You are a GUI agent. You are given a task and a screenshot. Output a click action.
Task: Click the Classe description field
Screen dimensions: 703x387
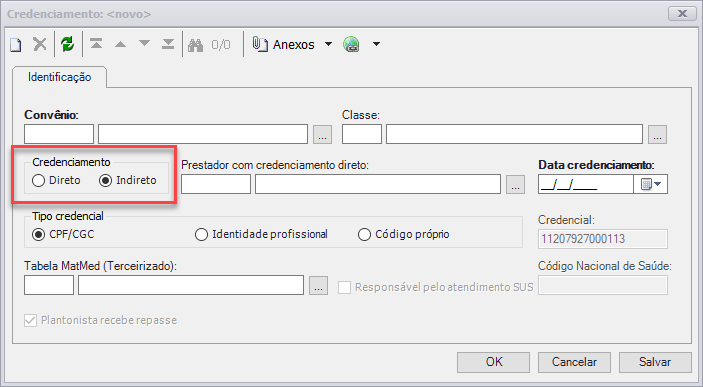(514, 134)
